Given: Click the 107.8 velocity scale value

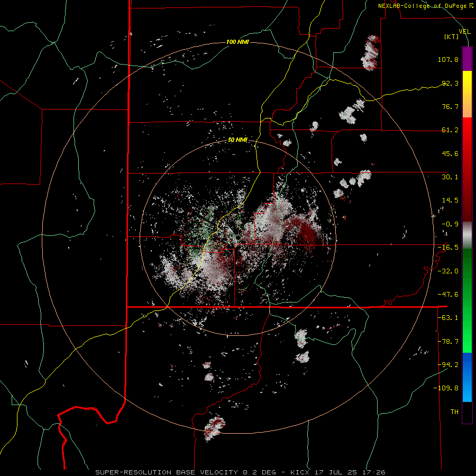Looking at the screenshot, I should [x=448, y=59].
